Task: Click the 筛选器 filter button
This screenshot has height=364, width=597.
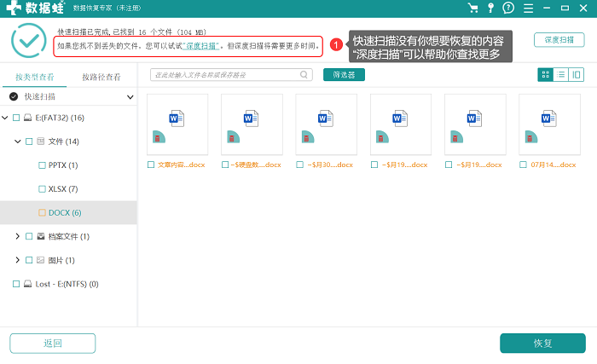Action: pos(344,75)
